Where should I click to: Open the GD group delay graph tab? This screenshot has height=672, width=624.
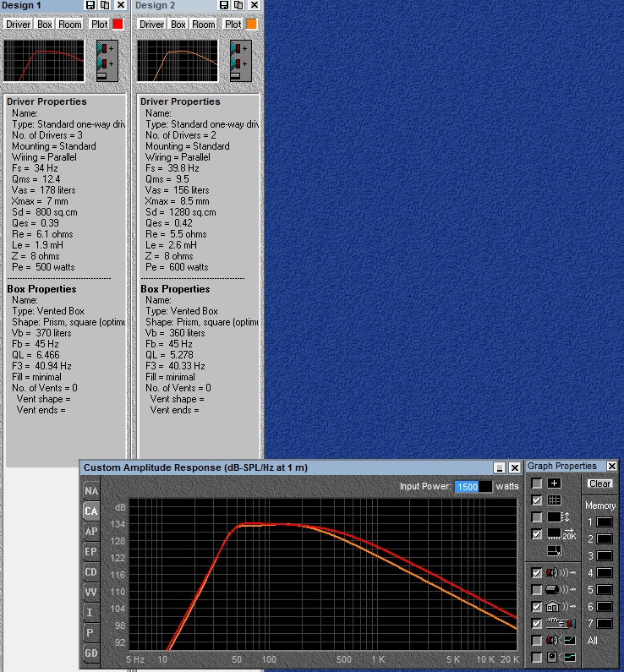91,653
